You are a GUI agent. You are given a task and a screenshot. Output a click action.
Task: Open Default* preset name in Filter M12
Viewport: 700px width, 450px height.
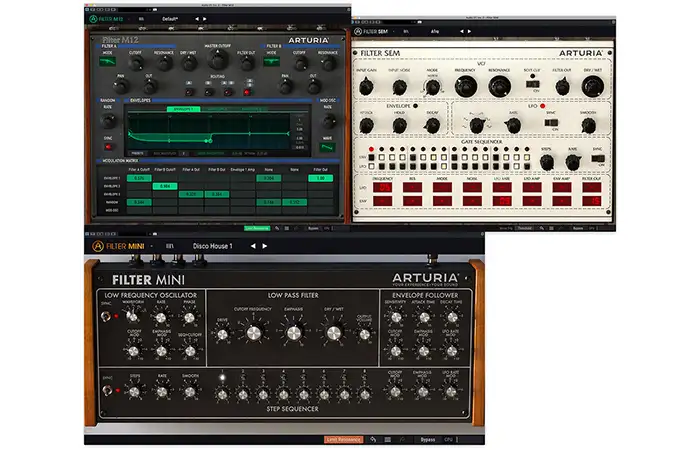[x=170, y=19]
